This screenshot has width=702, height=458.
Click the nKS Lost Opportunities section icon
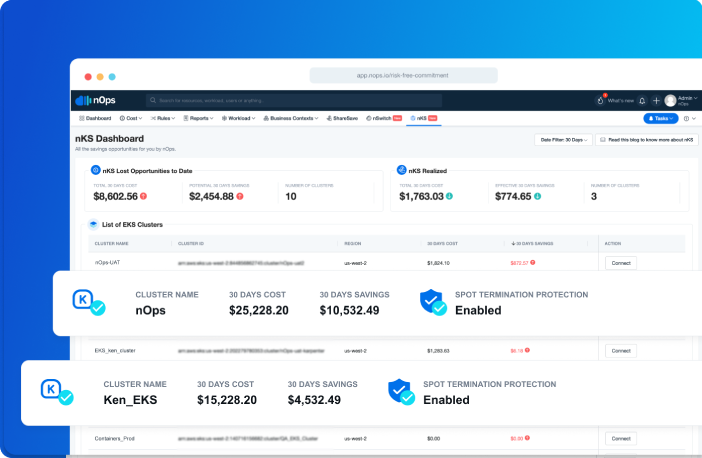(x=95, y=170)
